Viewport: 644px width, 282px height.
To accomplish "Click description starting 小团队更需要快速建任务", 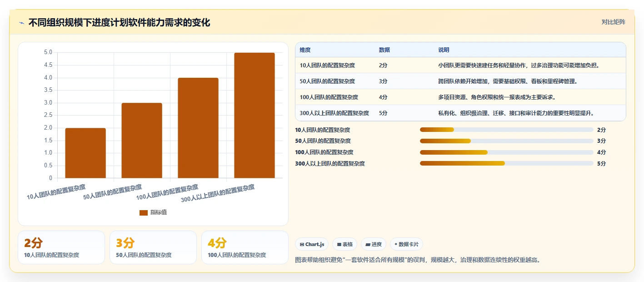I will (519, 65).
